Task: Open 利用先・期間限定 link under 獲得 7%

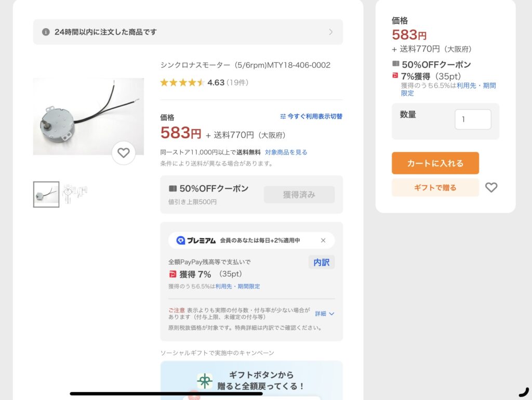Action: coord(238,286)
